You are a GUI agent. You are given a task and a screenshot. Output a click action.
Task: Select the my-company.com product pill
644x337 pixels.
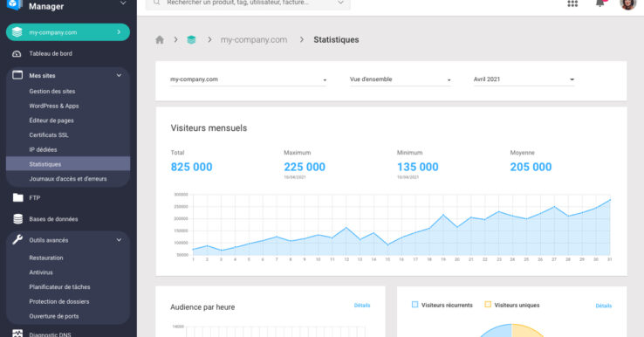point(68,32)
